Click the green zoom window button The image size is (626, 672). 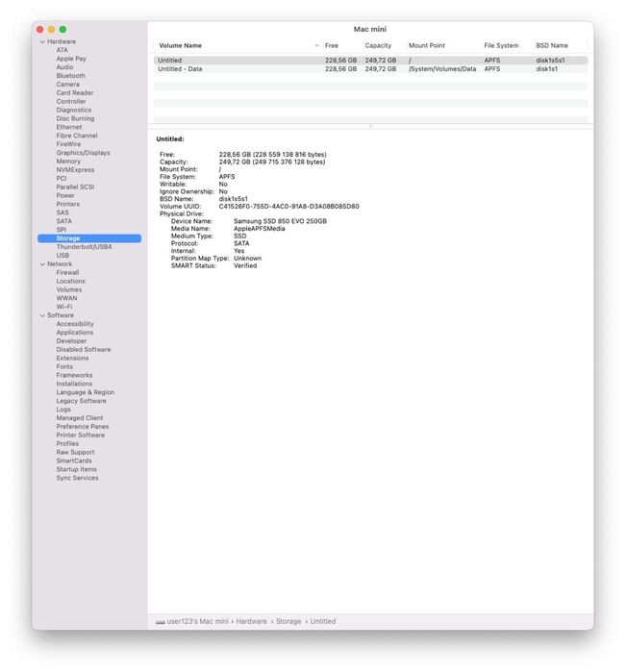pyautogui.click(x=63, y=30)
